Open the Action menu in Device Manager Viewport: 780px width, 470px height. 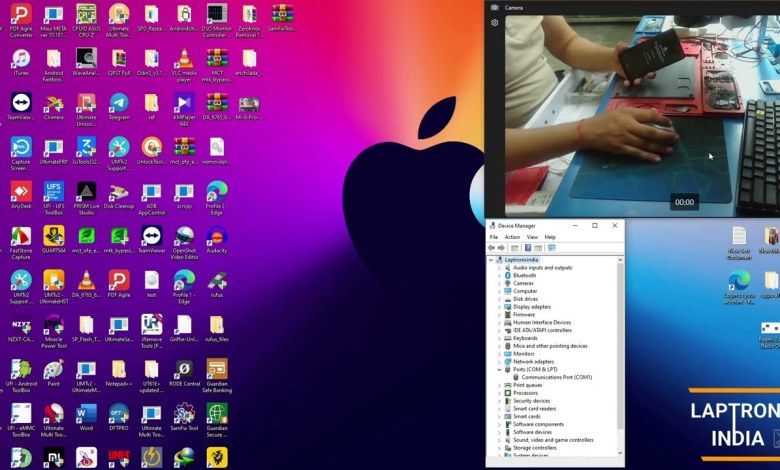[x=512, y=237]
